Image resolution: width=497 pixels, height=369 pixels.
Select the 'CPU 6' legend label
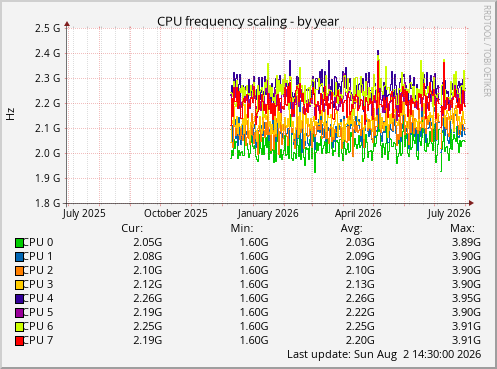coord(38,326)
